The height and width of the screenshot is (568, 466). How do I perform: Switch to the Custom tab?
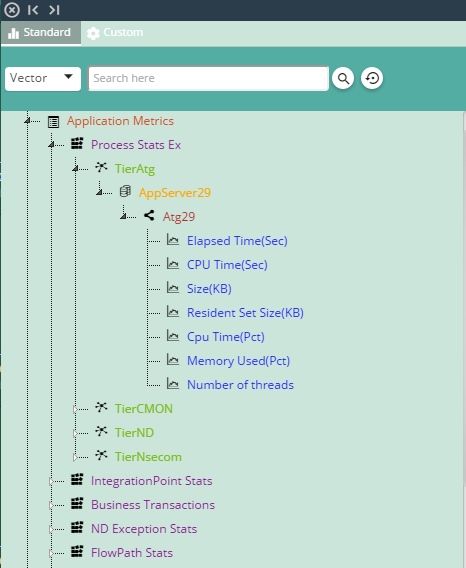point(115,33)
